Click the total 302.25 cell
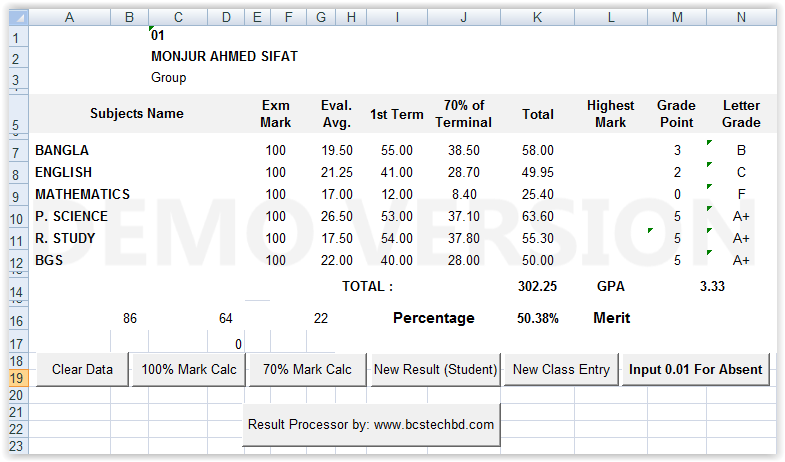785x462 pixels. 537,286
